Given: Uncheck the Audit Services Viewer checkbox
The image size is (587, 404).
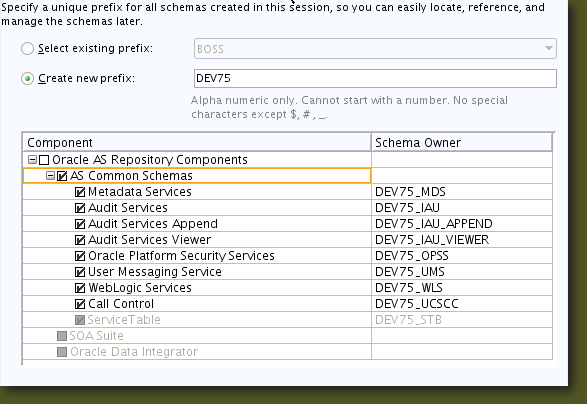Looking at the screenshot, I should (x=80, y=240).
